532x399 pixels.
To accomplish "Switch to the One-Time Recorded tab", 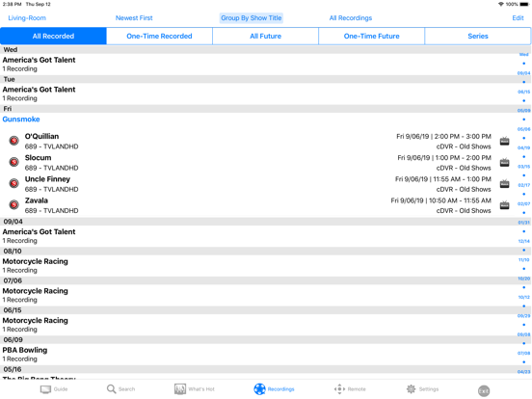I will tap(159, 36).
